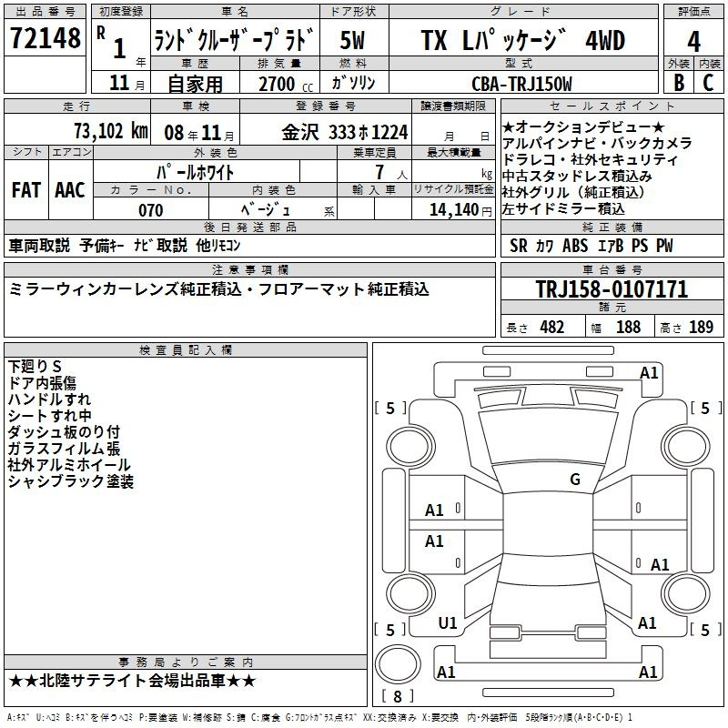Click the AAC air conditioner cell

coord(70,190)
